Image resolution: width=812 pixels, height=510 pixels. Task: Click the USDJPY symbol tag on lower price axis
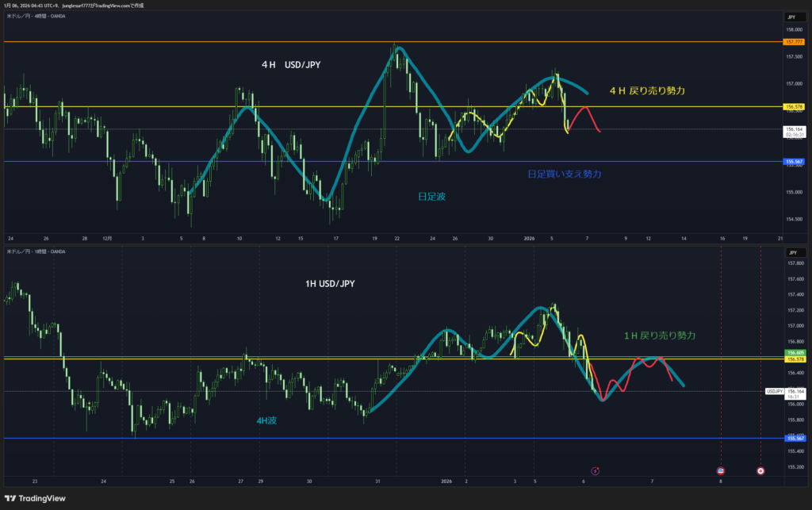coord(774,391)
